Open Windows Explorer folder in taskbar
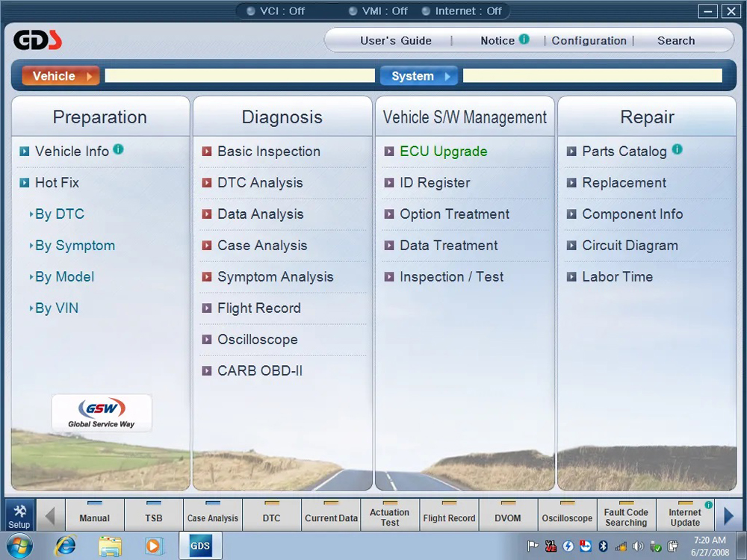Viewport: 747px width, 560px height. [110, 546]
